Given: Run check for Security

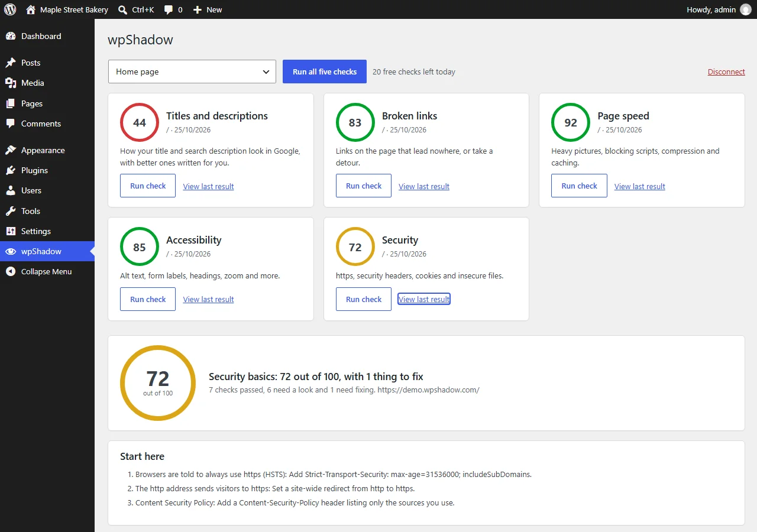Looking at the screenshot, I should [364, 299].
